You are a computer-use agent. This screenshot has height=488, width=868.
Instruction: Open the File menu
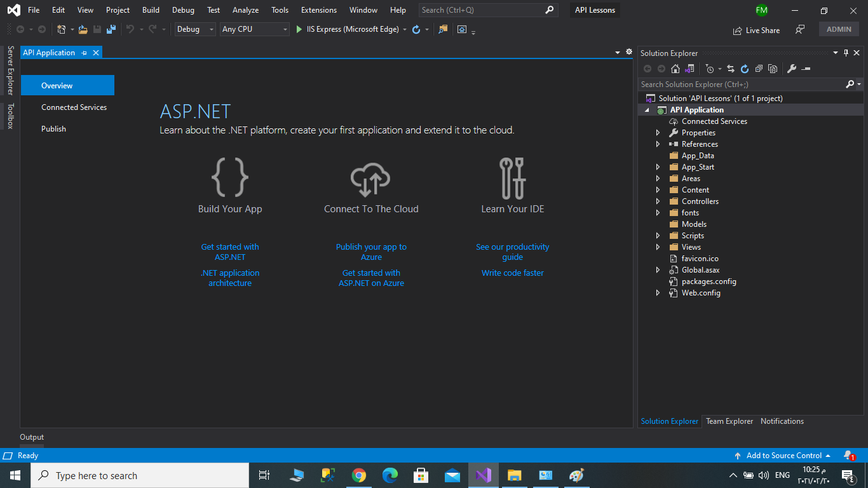[34, 10]
